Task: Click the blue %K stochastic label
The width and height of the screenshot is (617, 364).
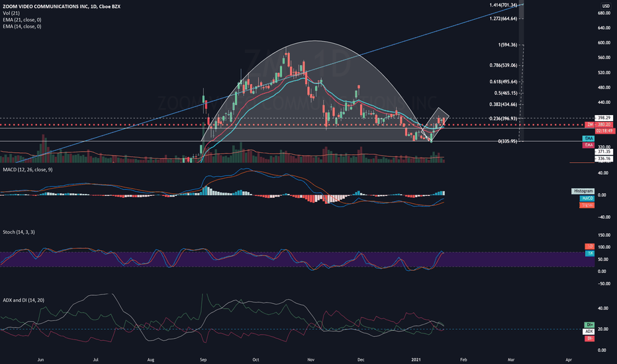Action: (589, 253)
